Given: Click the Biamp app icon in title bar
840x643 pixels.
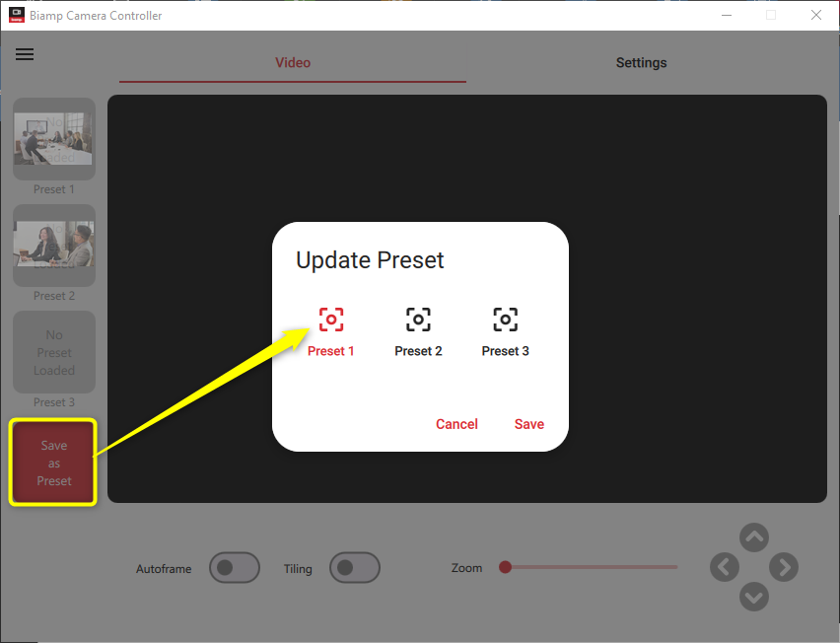Looking at the screenshot, I should point(17,15).
